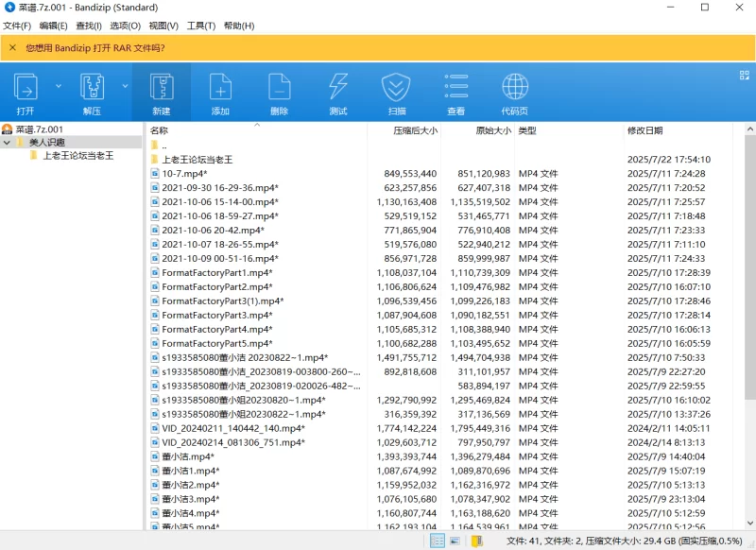
Task: Open the 文件(F) menu
Action: [17, 26]
